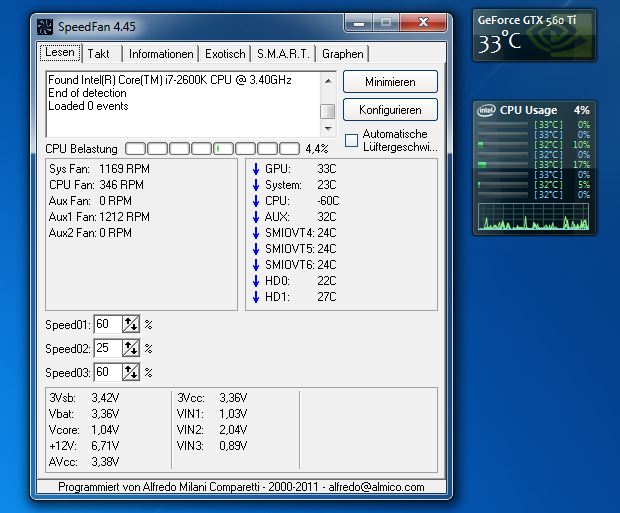Click the GPU temperature down arrow icon

coord(256,169)
